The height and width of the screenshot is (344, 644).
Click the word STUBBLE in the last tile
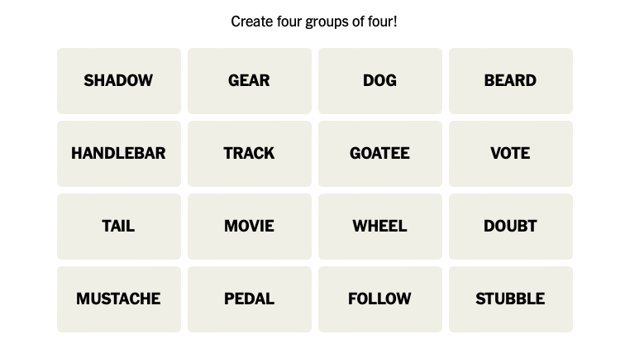click(x=511, y=299)
